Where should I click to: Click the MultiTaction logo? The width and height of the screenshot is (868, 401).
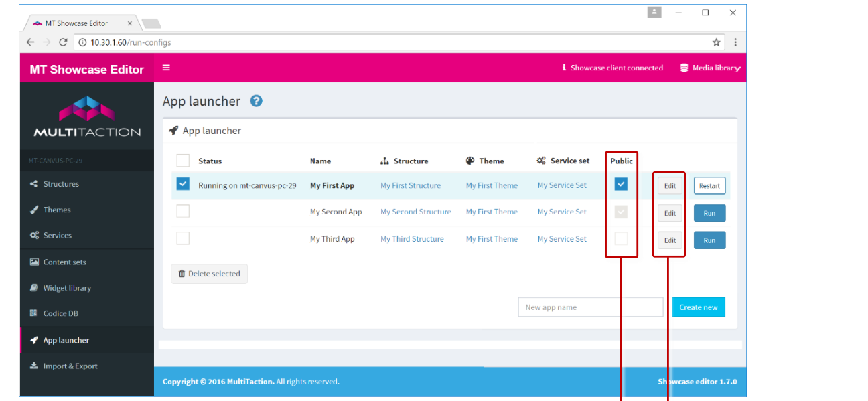click(x=87, y=118)
